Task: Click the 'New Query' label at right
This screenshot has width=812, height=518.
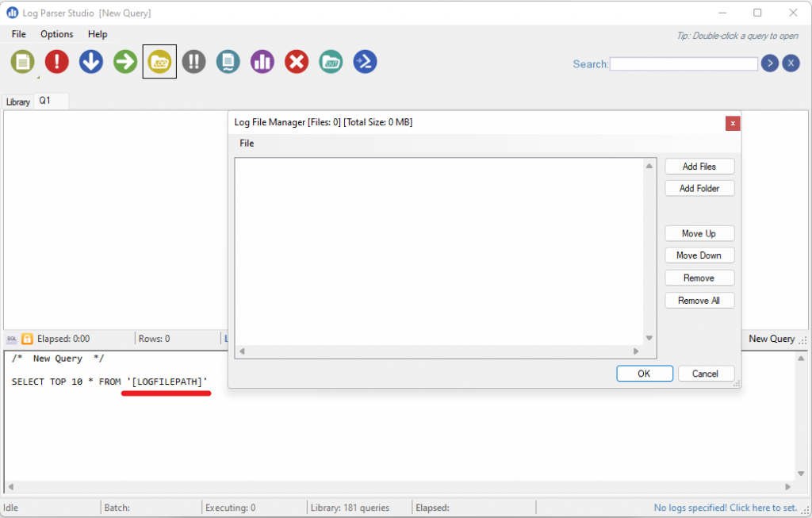Action: click(772, 339)
